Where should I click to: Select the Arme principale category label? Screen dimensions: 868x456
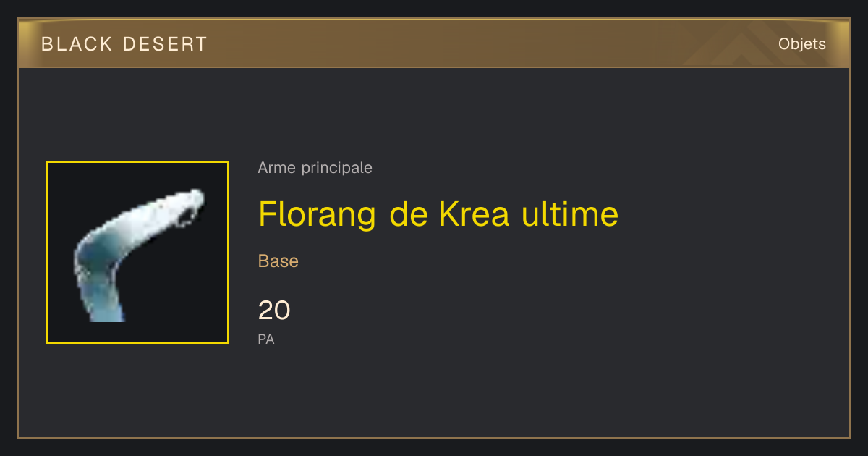click(315, 168)
